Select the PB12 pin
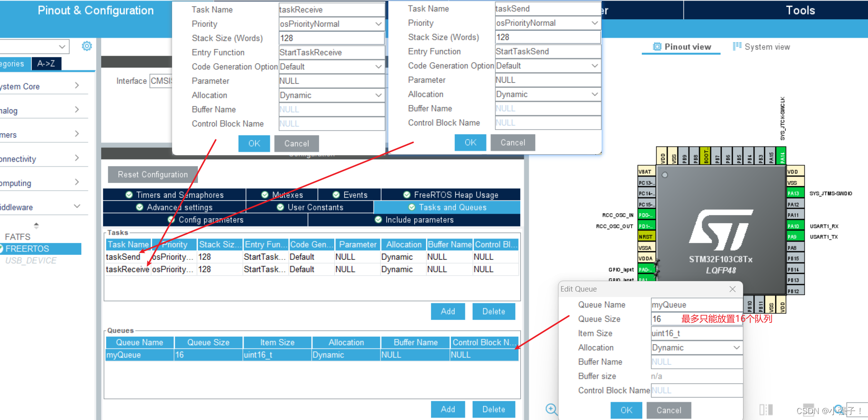This screenshot has width=868, height=420. 795,292
